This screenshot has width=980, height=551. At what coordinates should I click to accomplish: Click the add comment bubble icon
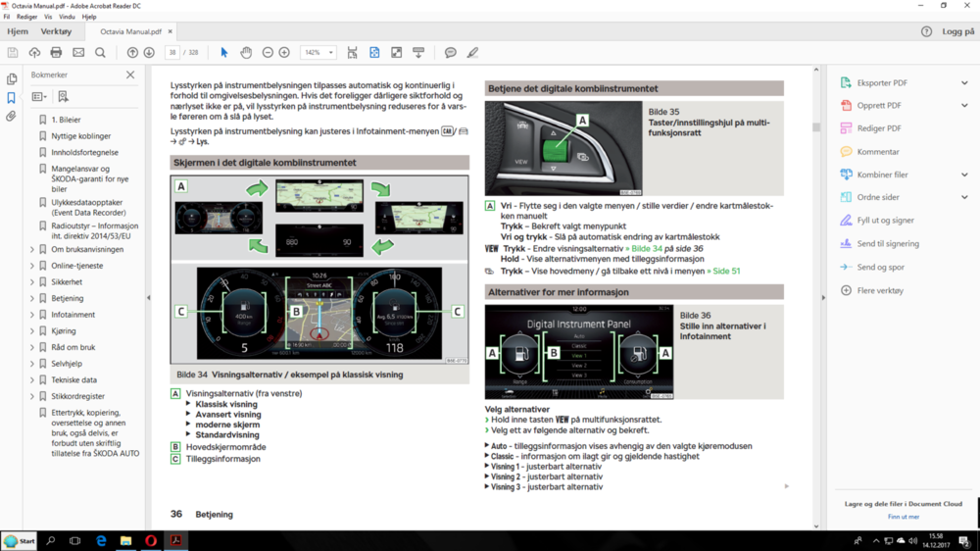(x=451, y=53)
